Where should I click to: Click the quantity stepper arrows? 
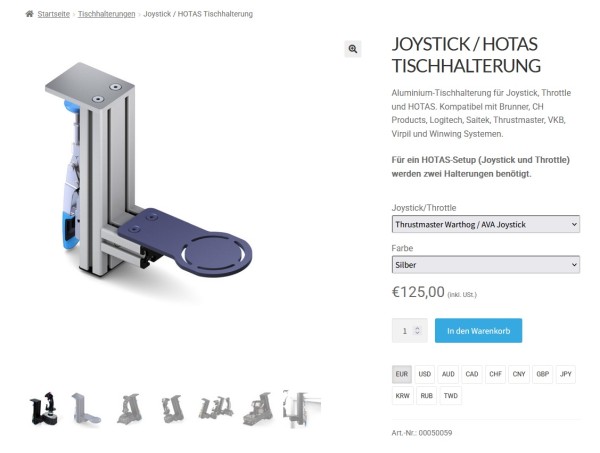click(417, 330)
